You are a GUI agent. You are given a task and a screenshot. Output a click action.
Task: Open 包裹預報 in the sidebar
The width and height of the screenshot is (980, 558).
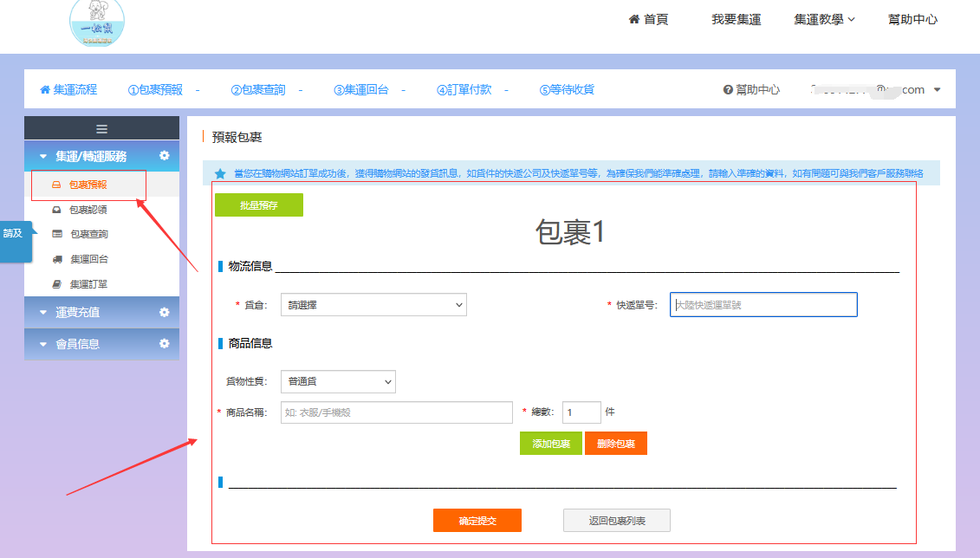tap(88, 185)
